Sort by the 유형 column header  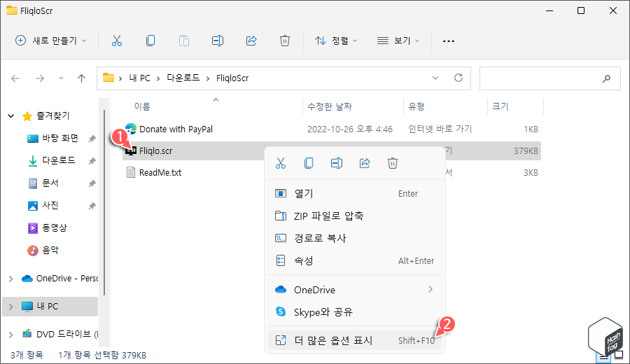point(416,106)
